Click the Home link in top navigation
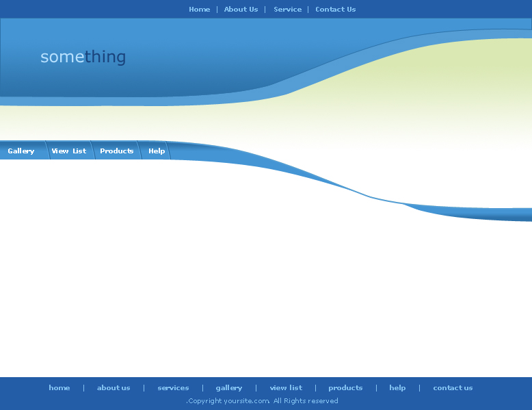Viewport: 532px width, 410px height. [x=199, y=10]
